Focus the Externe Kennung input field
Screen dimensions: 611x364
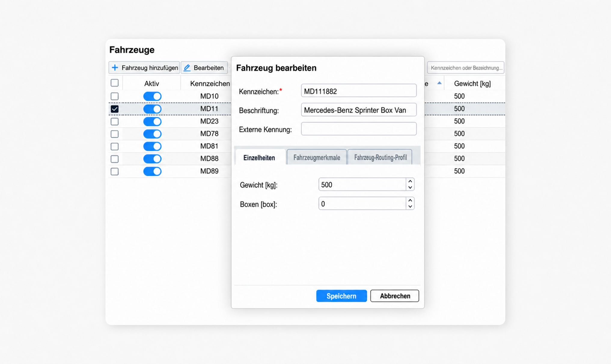tap(359, 129)
